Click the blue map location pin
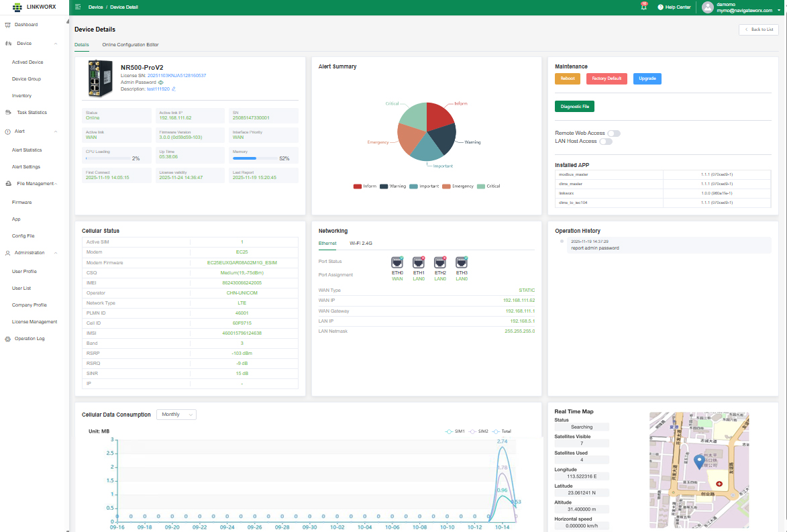 tap(699, 462)
